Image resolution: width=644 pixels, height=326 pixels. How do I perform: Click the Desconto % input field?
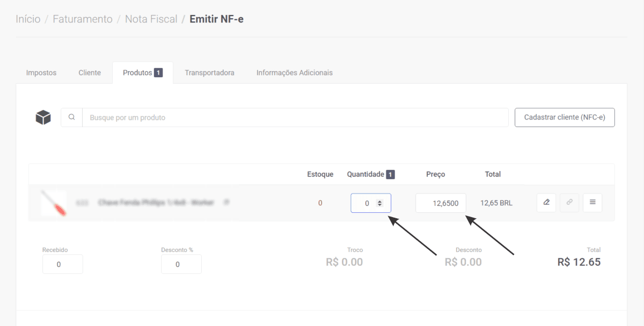(x=181, y=264)
